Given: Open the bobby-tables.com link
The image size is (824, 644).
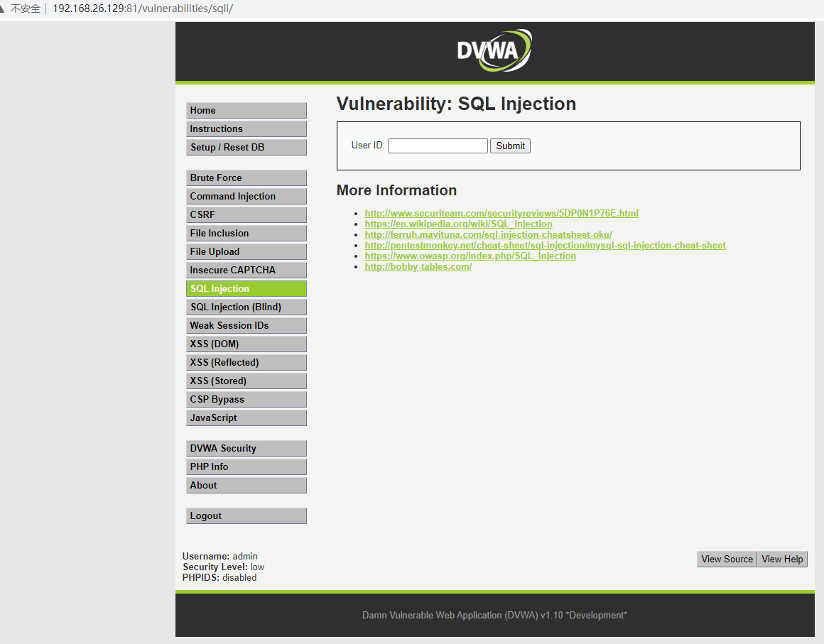Looking at the screenshot, I should point(418,266).
